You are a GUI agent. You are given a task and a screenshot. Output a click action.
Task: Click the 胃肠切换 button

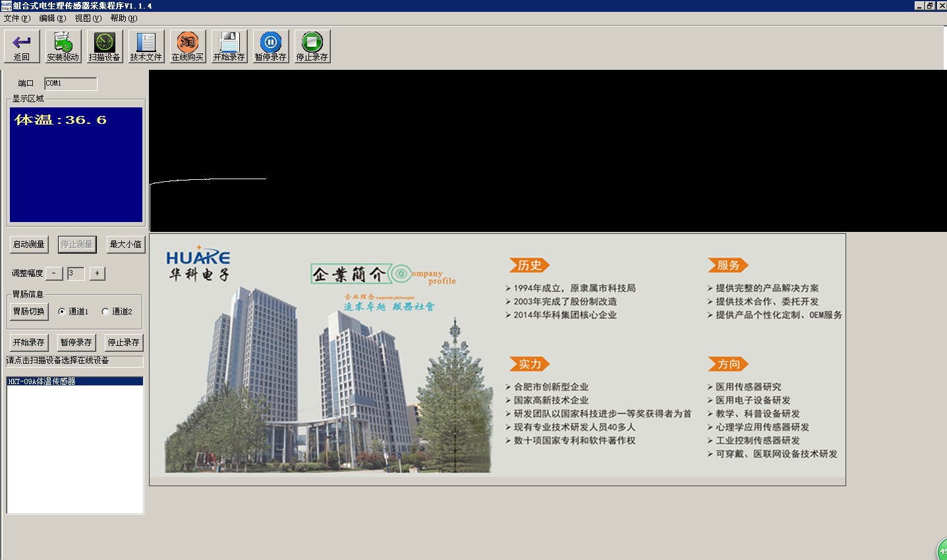pos(29,312)
